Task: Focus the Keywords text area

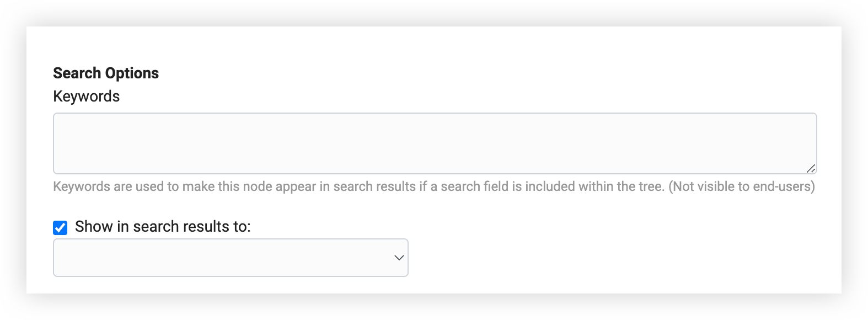Action: pyautogui.click(x=435, y=143)
